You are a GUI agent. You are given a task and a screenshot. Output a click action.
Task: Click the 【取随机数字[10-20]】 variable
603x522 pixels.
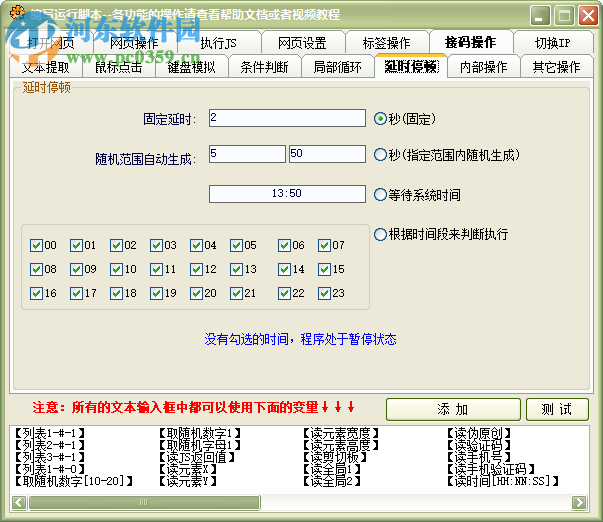coord(73,481)
